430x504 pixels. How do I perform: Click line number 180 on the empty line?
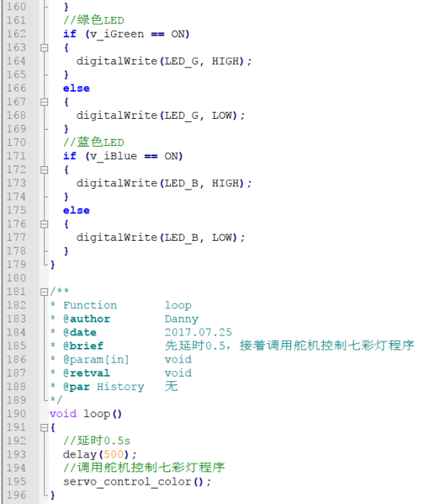click(16, 278)
